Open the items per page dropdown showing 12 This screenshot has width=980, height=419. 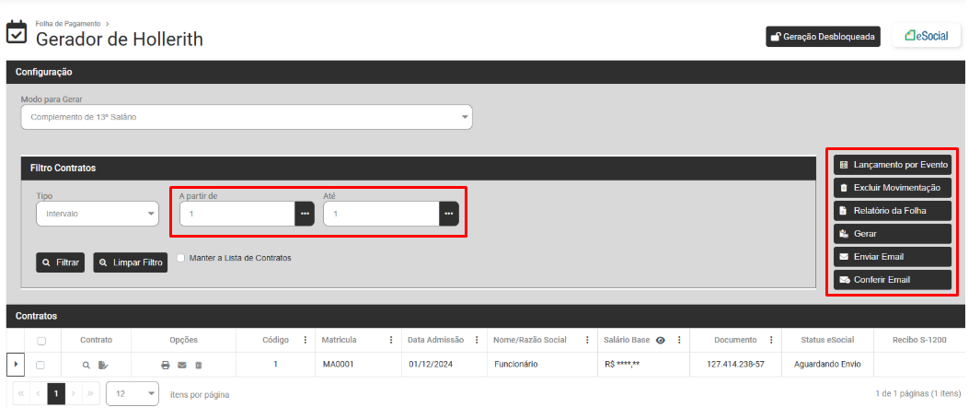tap(133, 394)
